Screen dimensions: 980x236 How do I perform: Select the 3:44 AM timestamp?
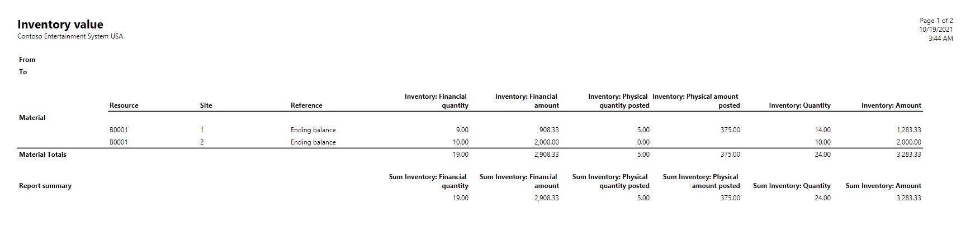(940, 38)
